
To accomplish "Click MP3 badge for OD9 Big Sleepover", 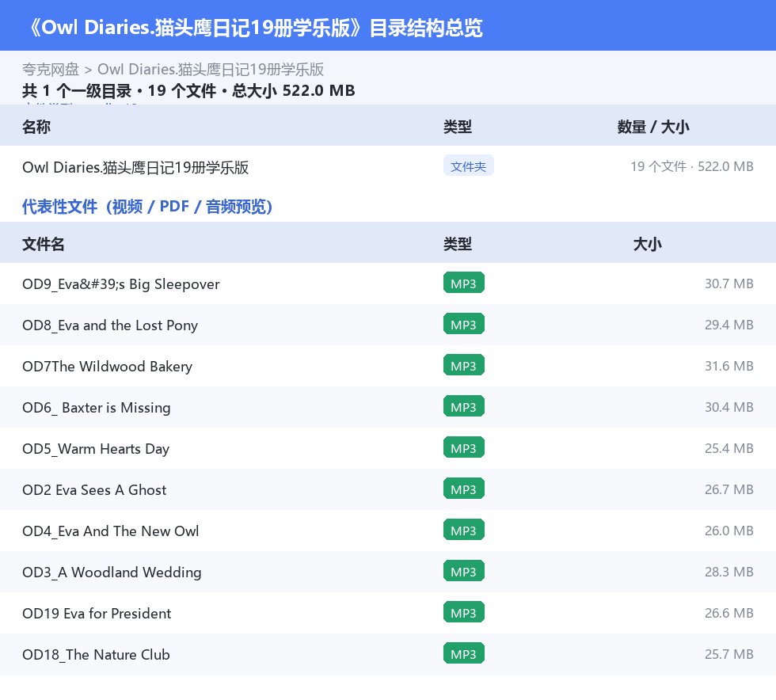I will (x=464, y=283).
